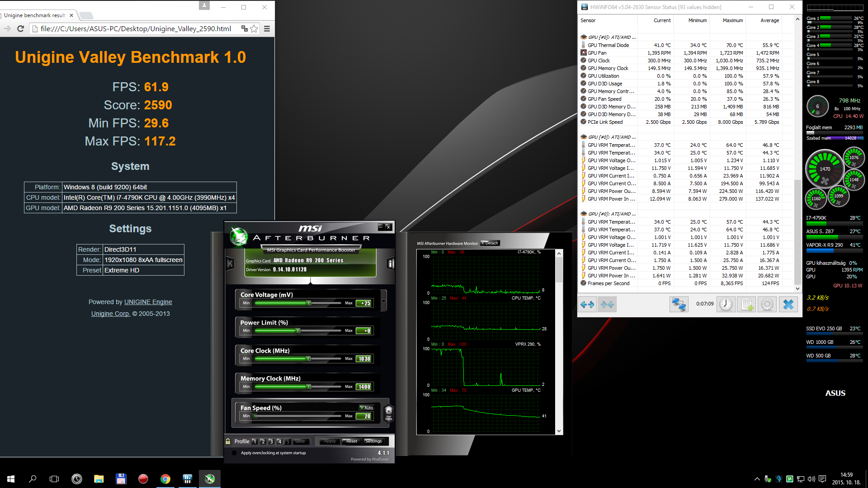Click red record circle taskbar icon
This screenshot has width=868, height=488.
click(x=143, y=479)
